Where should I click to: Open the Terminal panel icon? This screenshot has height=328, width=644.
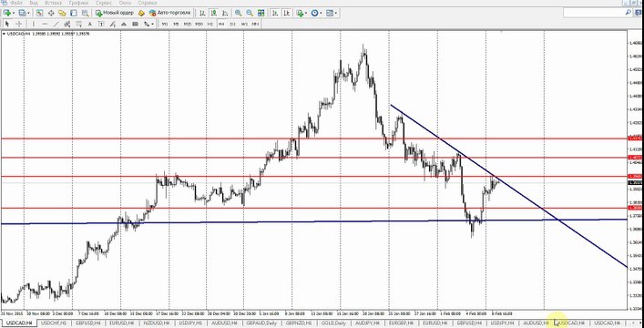[x=74, y=13]
